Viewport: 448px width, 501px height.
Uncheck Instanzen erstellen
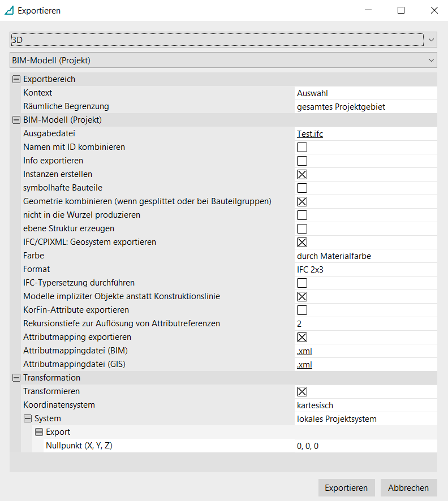[302, 174]
